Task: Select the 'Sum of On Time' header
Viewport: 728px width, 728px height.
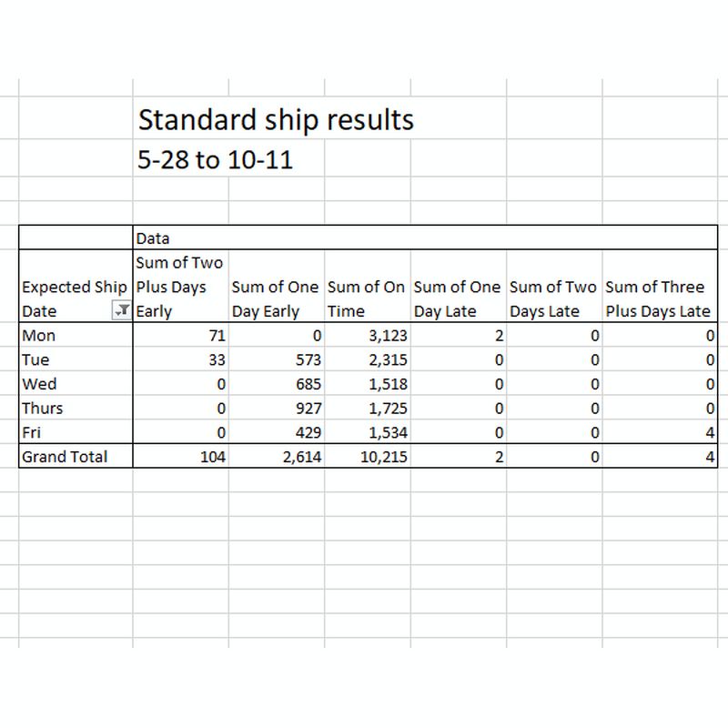Action: (x=368, y=298)
